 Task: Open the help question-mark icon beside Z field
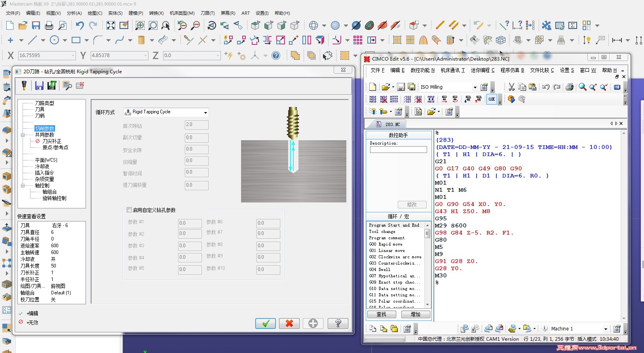pyautogui.click(x=276, y=55)
